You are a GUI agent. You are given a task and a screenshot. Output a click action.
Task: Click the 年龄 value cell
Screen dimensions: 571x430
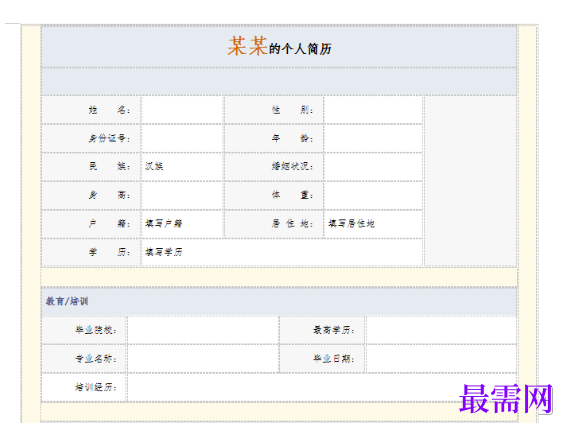[x=373, y=138]
